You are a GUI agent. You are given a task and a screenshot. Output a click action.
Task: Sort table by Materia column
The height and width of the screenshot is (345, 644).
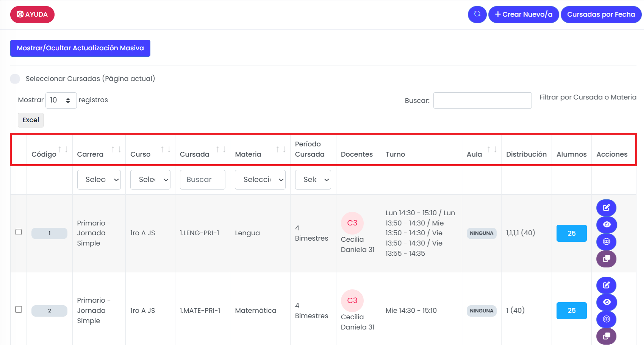click(x=260, y=149)
